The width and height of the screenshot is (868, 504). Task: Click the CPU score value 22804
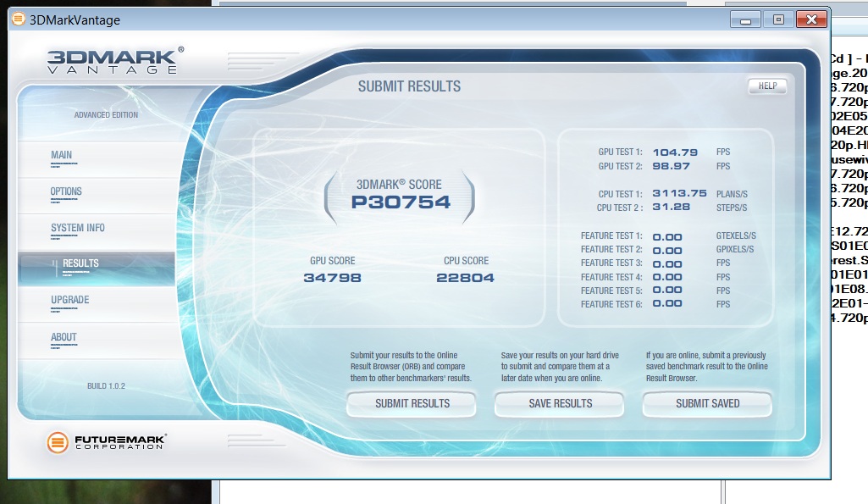[x=465, y=278]
